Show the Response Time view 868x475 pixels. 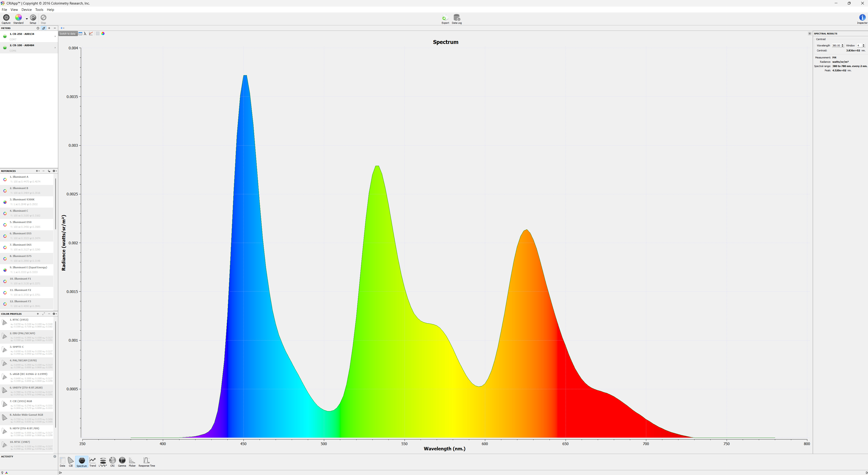pos(146,461)
